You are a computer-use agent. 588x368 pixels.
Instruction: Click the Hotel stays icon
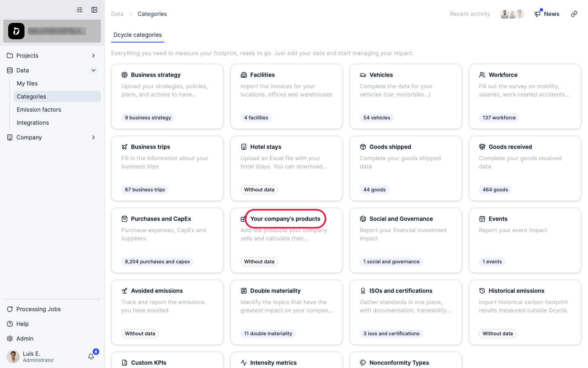coord(244,147)
